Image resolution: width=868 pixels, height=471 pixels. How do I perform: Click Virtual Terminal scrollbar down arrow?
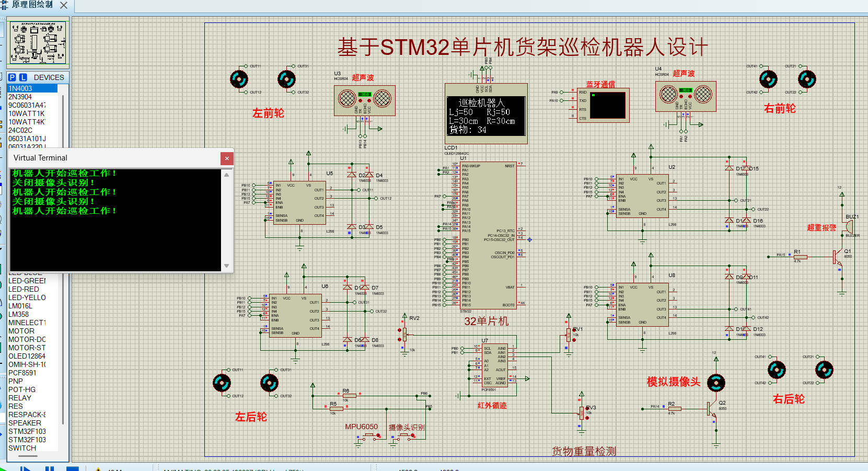(x=227, y=266)
